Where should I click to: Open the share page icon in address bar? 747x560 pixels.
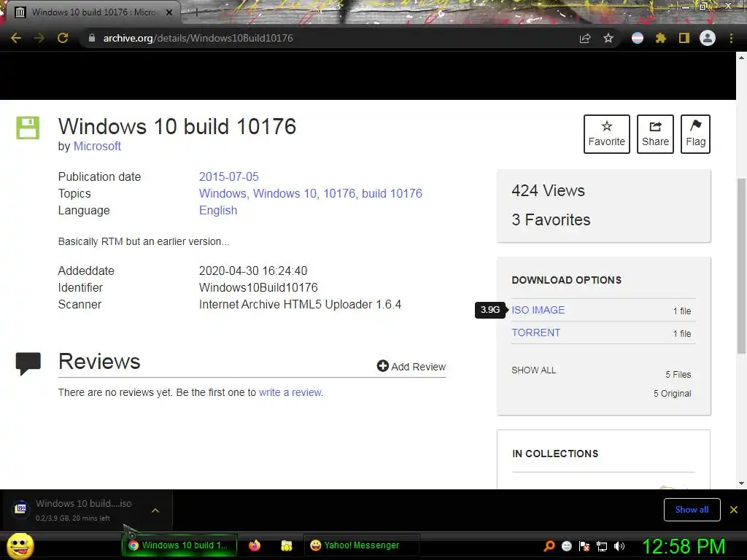point(585,38)
